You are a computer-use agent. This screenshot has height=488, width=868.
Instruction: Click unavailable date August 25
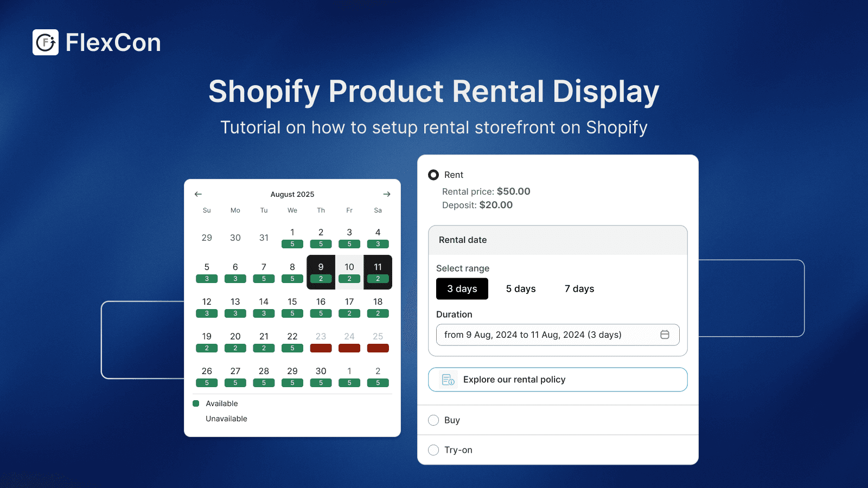(x=378, y=342)
